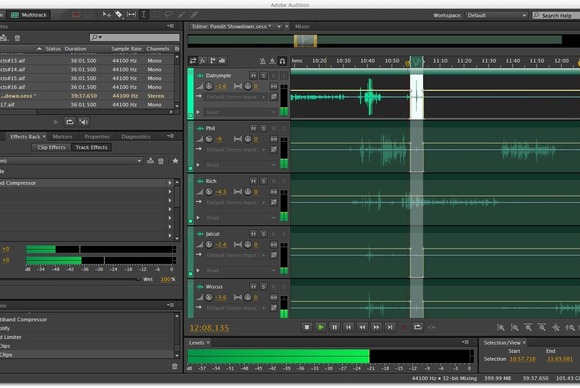The image size is (580, 388).
Task: Switch to Track Effects
Action: [91, 147]
